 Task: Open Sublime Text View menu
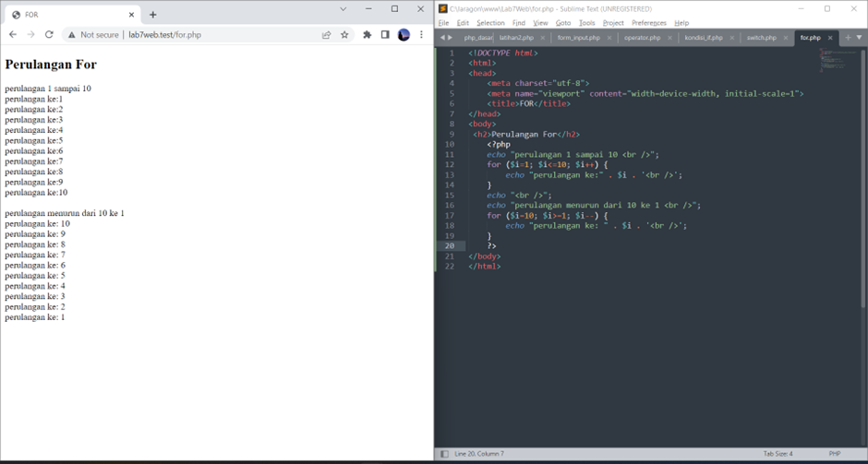click(x=540, y=23)
